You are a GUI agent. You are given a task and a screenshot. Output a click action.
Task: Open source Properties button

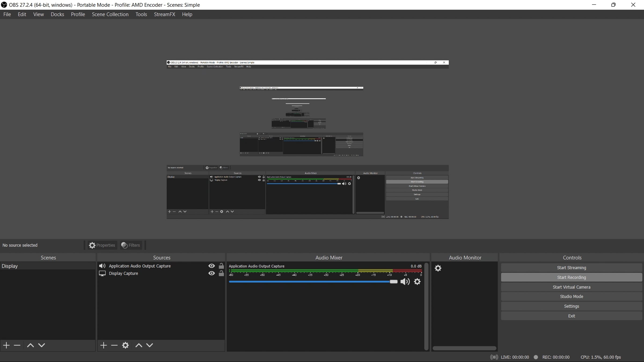(102, 245)
